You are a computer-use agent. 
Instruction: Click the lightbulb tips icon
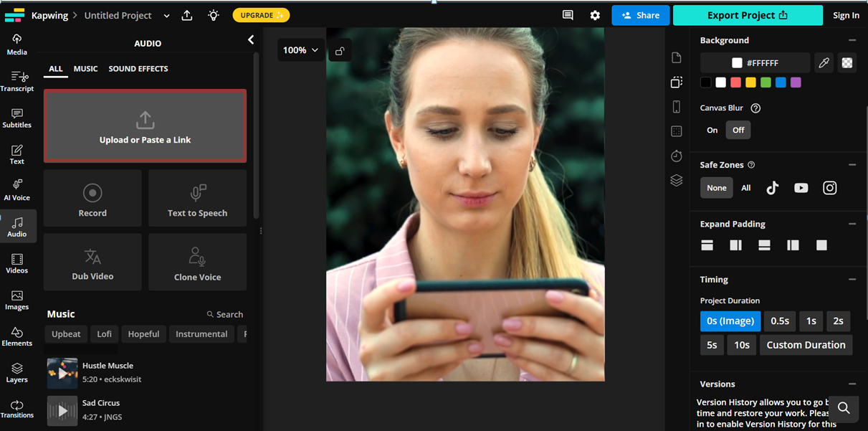click(x=214, y=15)
